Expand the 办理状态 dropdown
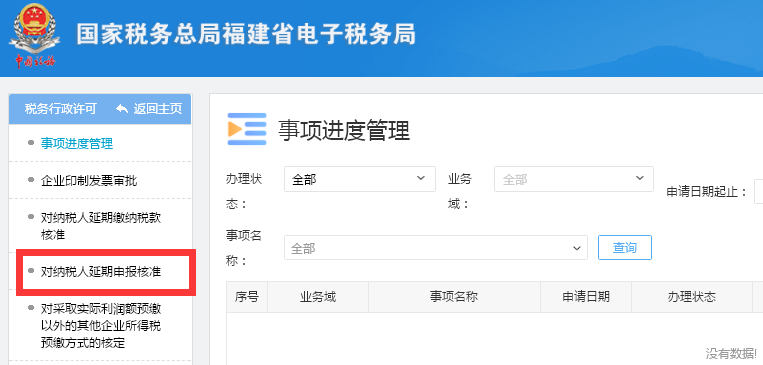 tap(360, 179)
